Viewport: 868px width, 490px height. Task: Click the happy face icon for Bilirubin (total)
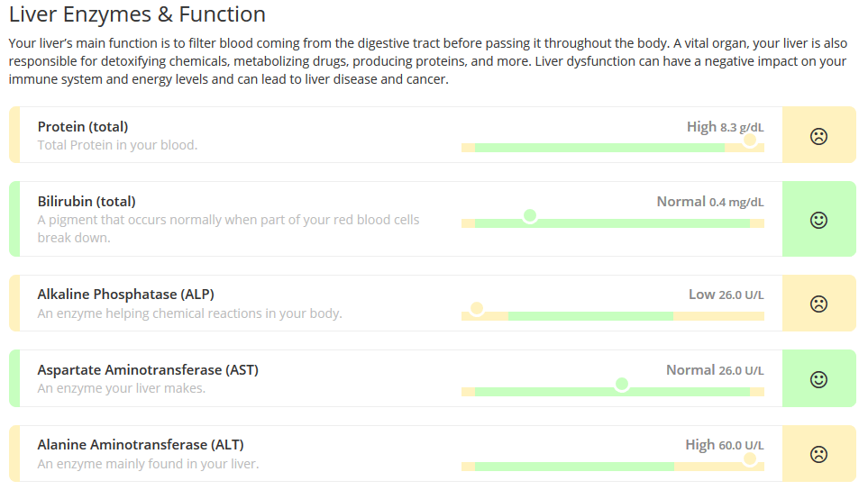pos(818,220)
